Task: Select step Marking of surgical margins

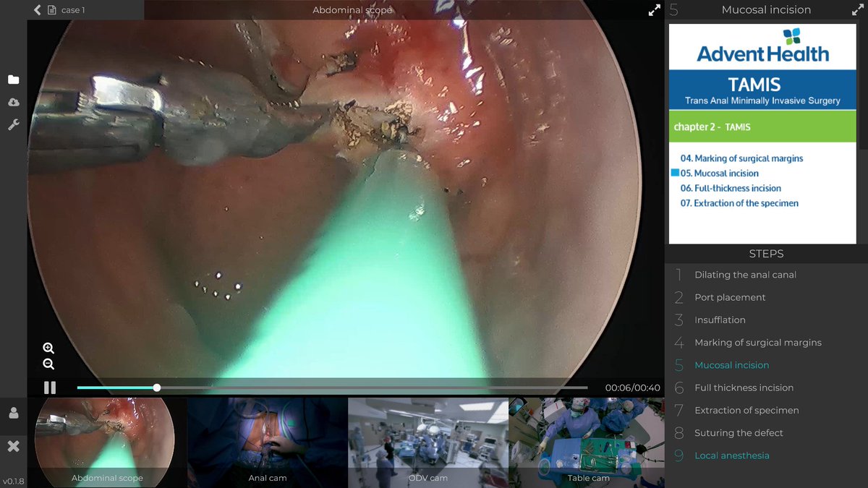Action: [x=758, y=342]
